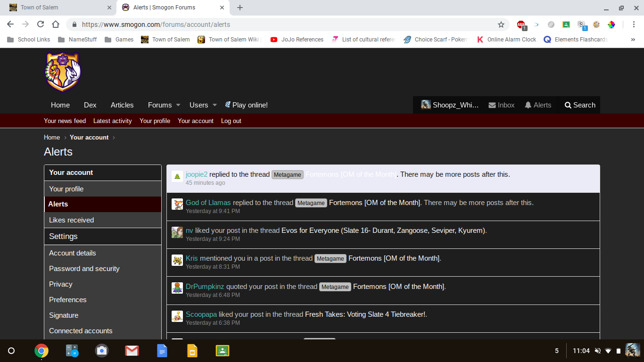
Task: Open the browser home page
Action: pos(56,25)
